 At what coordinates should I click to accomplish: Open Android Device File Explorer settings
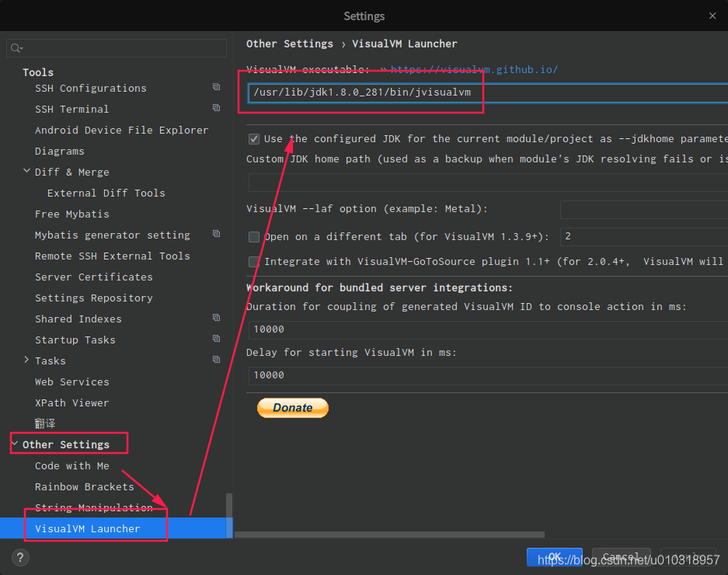coord(122,130)
